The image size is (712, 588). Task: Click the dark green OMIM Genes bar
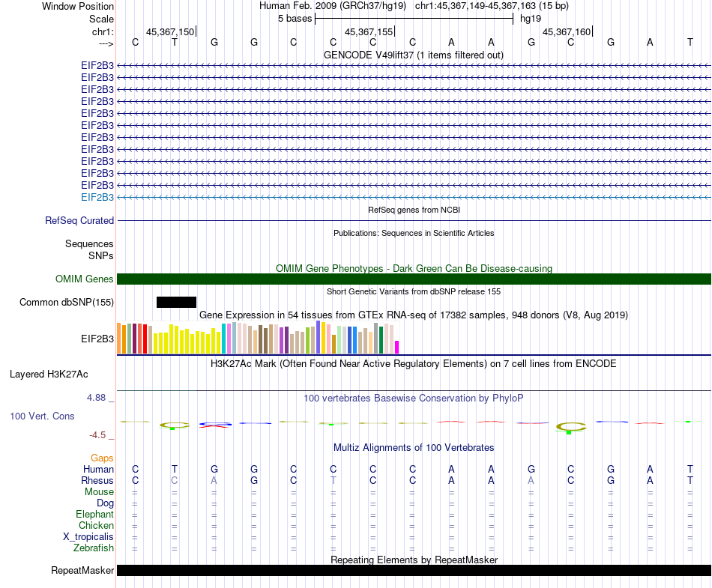tap(414, 279)
